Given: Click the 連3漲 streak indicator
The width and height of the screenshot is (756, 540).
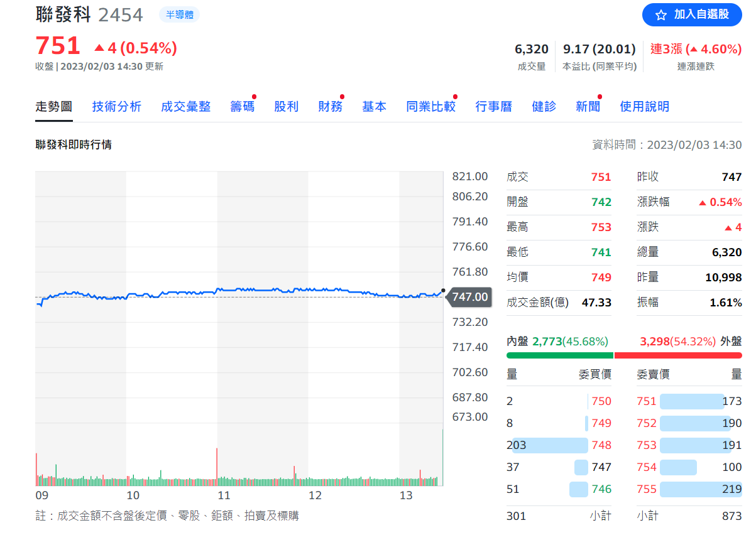Looking at the screenshot, I should point(696,49).
